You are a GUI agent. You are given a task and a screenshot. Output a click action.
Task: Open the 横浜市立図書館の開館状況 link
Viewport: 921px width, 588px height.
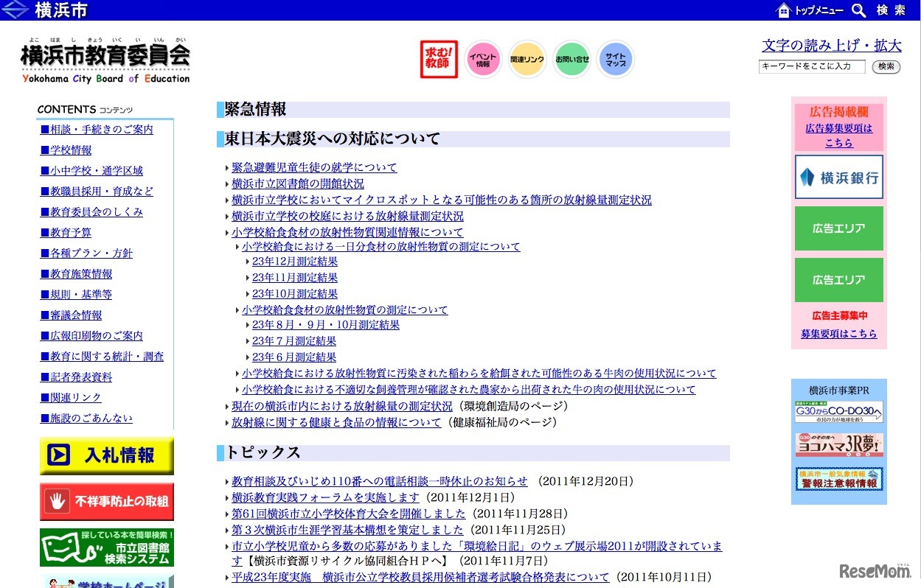click(x=297, y=184)
